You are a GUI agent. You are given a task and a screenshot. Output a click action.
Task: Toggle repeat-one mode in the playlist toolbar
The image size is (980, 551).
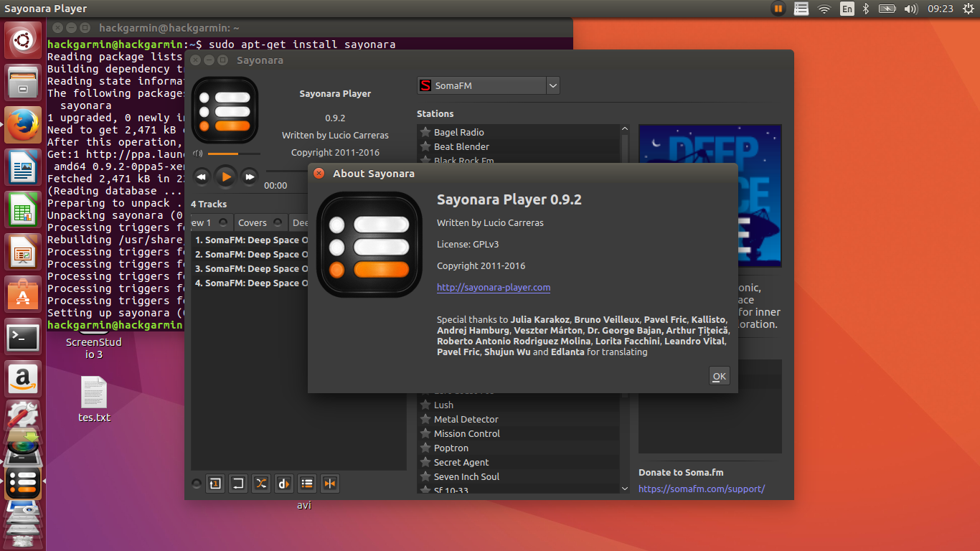[x=215, y=484]
